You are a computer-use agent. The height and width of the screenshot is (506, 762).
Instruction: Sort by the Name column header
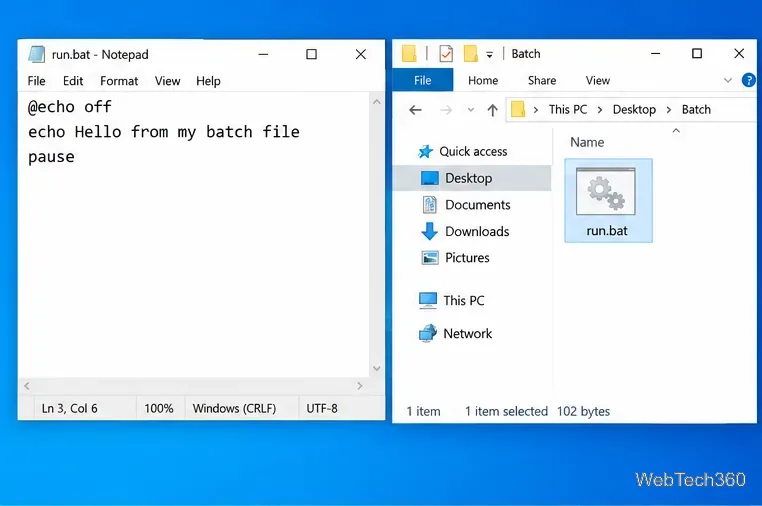[587, 142]
